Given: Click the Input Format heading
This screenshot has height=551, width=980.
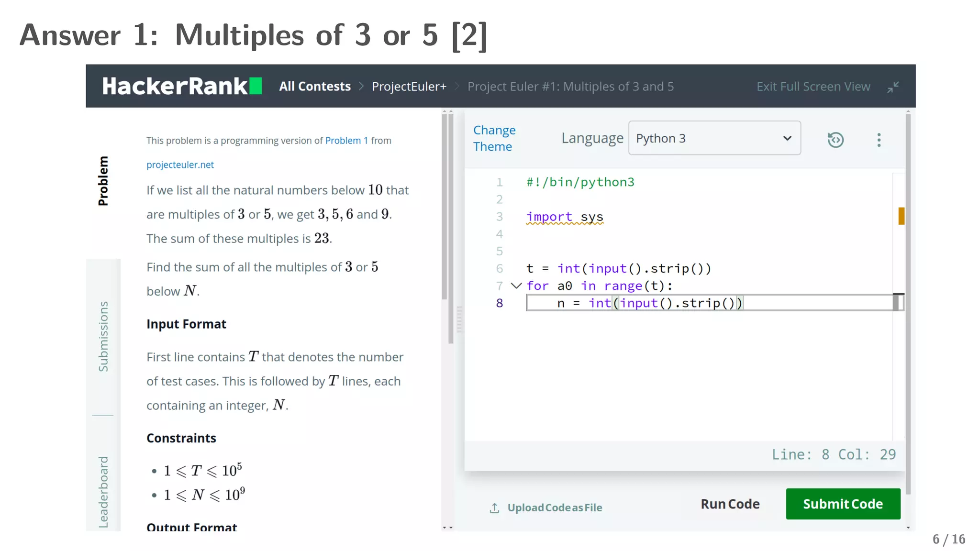Looking at the screenshot, I should point(186,324).
